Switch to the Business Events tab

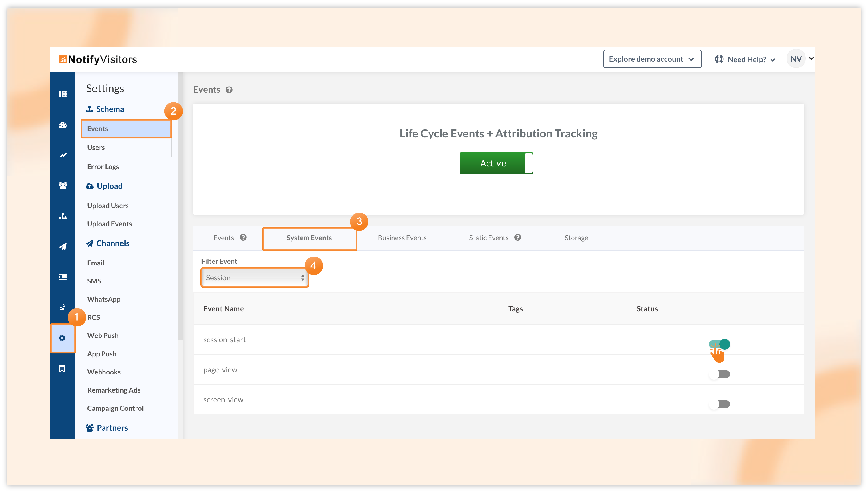coord(402,238)
